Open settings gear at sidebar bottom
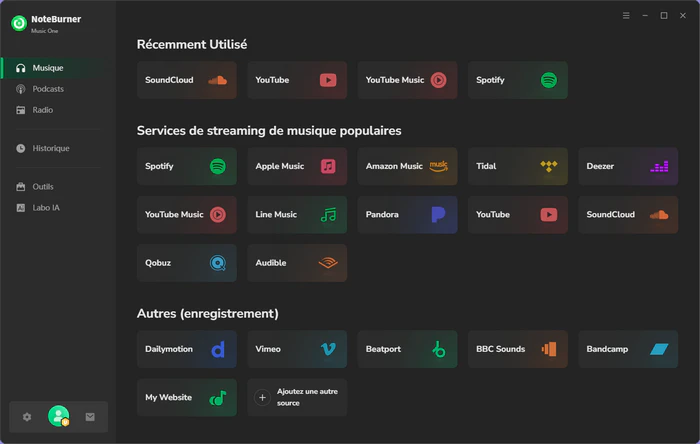This screenshot has width=700, height=444. click(x=27, y=417)
